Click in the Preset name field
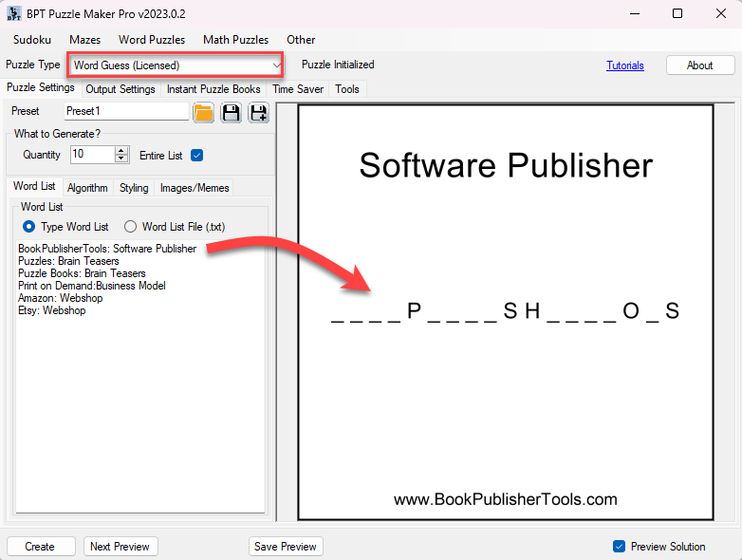742x560 pixels. (x=126, y=111)
